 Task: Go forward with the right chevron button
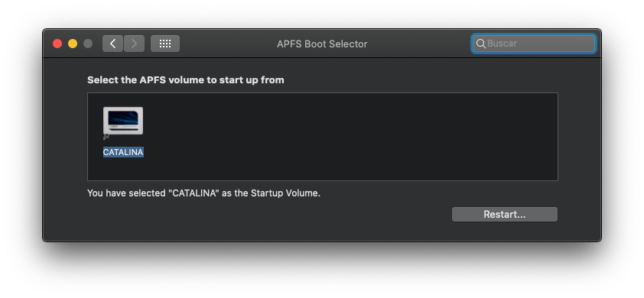(x=134, y=44)
